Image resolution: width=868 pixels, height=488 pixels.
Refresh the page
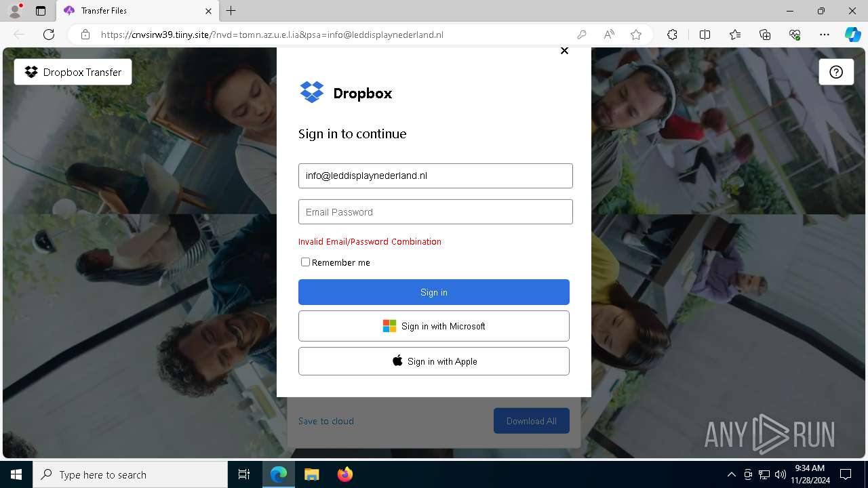point(49,35)
